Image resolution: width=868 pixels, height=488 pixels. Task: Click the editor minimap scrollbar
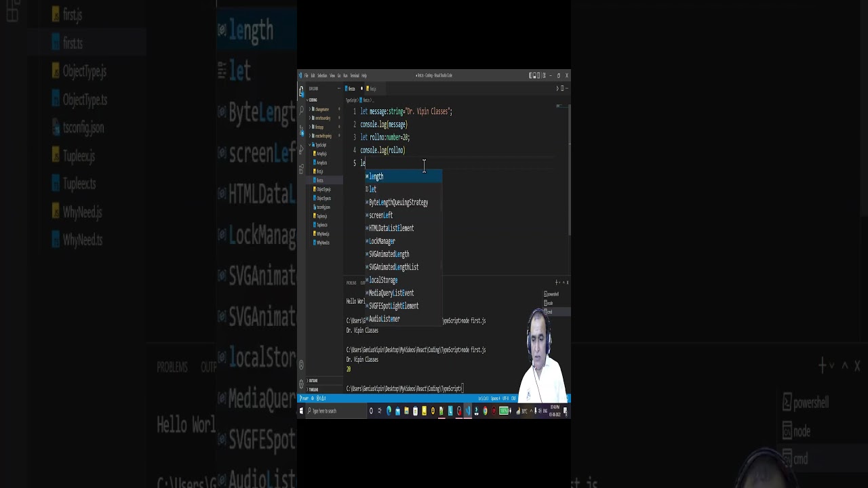pos(570,169)
